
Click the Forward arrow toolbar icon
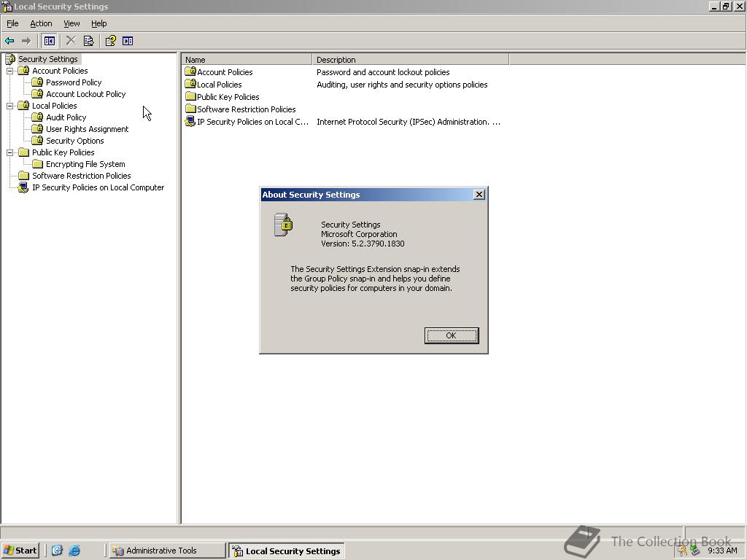point(26,41)
